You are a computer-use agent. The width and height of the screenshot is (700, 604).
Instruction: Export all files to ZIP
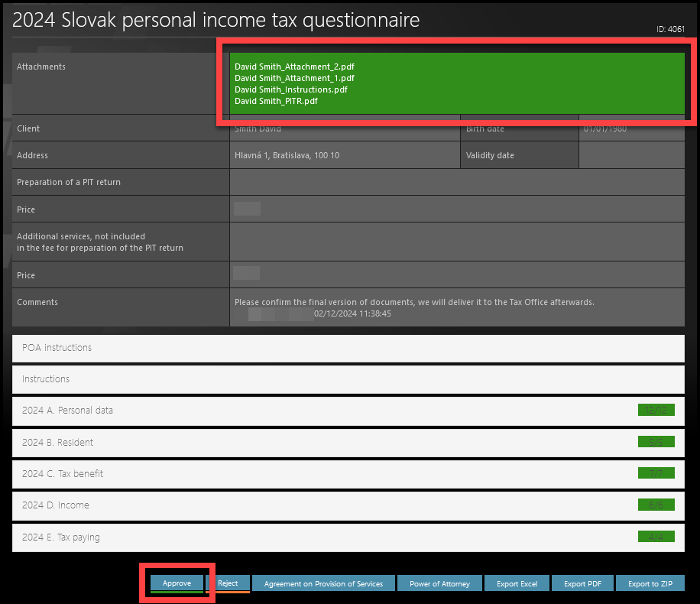pyautogui.click(x=650, y=583)
